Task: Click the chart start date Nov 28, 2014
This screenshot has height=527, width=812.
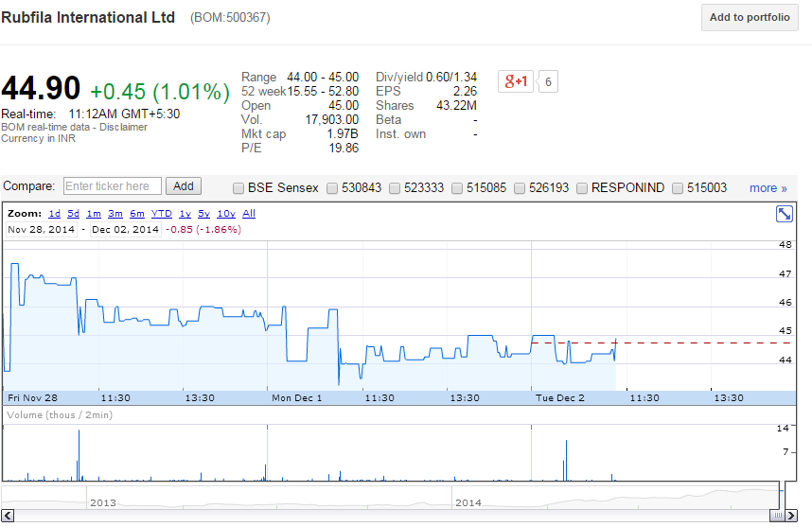Action: [42, 229]
